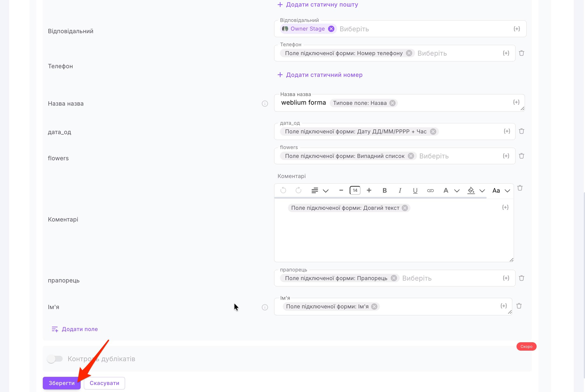The width and height of the screenshot is (585, 392).
Task: Delete the дата_од field row
Action: (521, 131)
